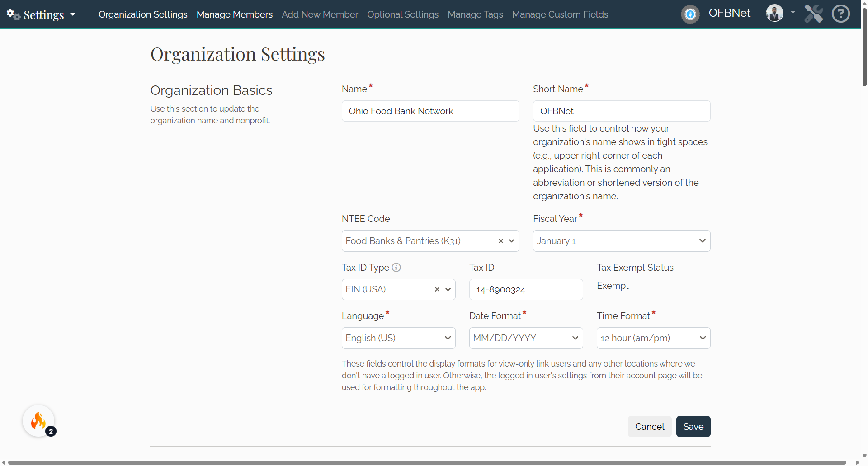Open the Time Format dropdown
The image size is (868, 466).
pyautogui.click(x=653, y=338)
